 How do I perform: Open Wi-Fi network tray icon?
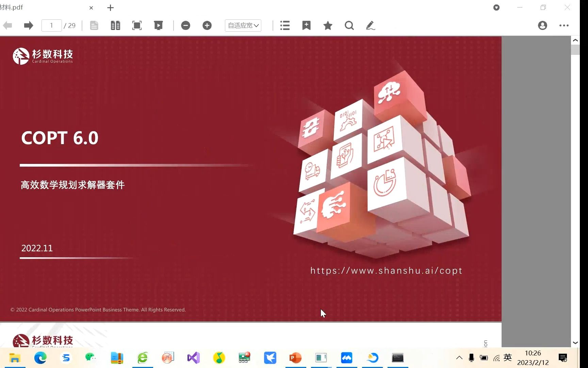[496, 358]
